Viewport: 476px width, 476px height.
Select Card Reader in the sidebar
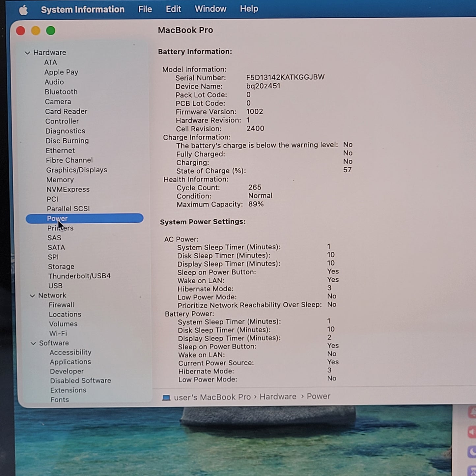click(x=66, y=112)
